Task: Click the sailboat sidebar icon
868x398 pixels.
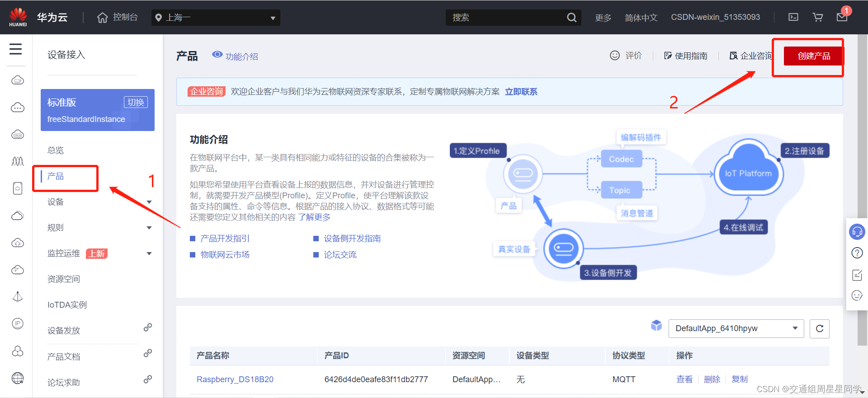Action: (18, 297)
